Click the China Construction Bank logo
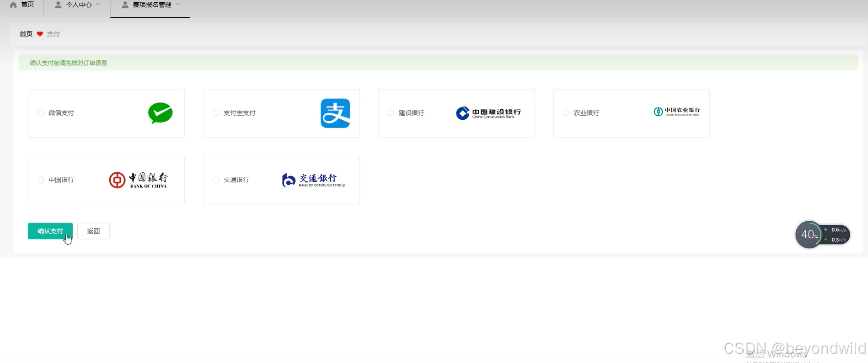The width and height of the screenshot is (868, 363). point(488,113)
